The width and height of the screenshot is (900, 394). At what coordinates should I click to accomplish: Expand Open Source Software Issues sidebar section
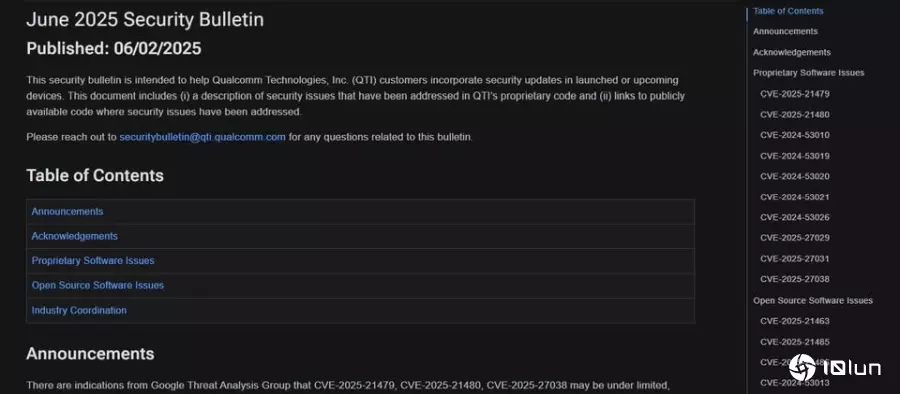point(813,300)
